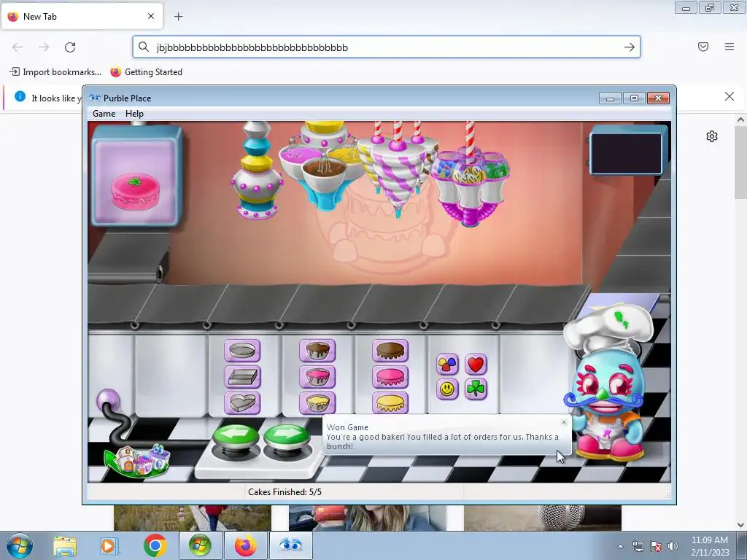The height and width of the screenshot is (560, 747).
Task: Open File Explorer from taskbar
Action: (x=65, y=545)
